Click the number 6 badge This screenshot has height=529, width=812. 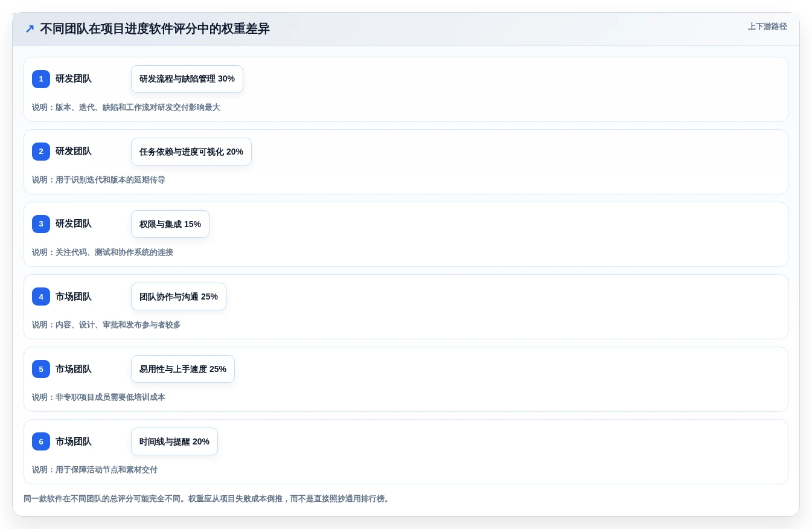(x=41, y=441)
